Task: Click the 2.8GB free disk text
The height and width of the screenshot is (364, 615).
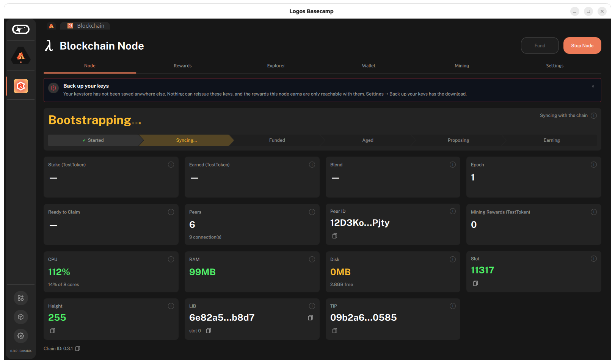Action: coord(342,284)
